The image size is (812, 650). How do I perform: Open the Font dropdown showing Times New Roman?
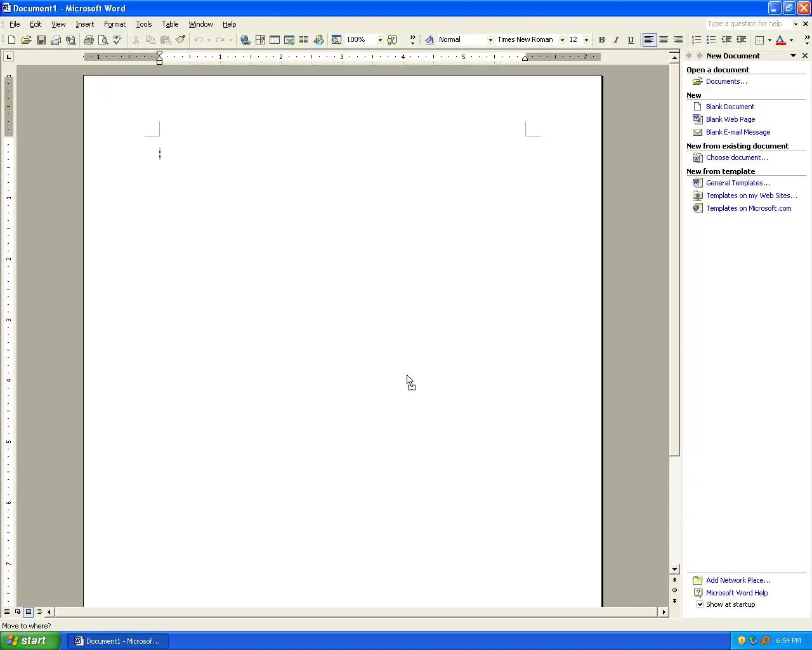tap(562, 40)
